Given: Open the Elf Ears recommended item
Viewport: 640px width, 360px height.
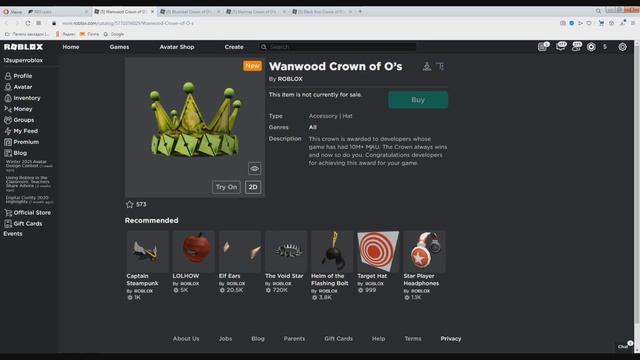Looking at the screenshot, I should (x=240, y=262).
